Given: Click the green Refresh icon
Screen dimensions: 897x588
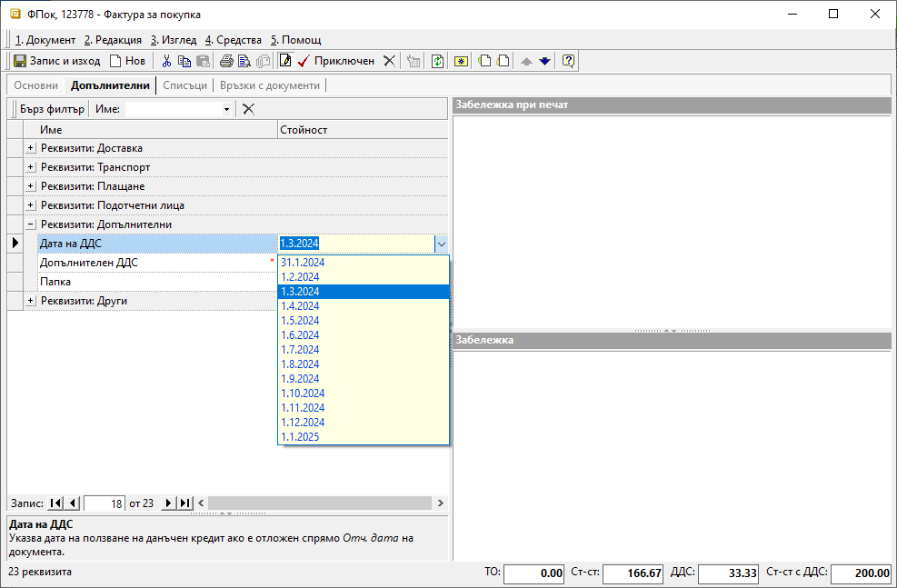Looking at the screenshot, I should (x=437, y=61).
